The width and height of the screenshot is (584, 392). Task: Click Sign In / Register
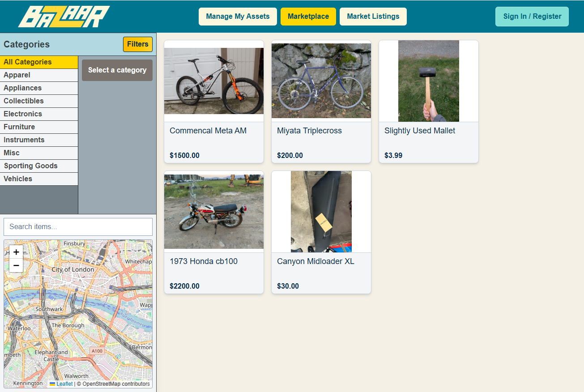pos(532,16)
